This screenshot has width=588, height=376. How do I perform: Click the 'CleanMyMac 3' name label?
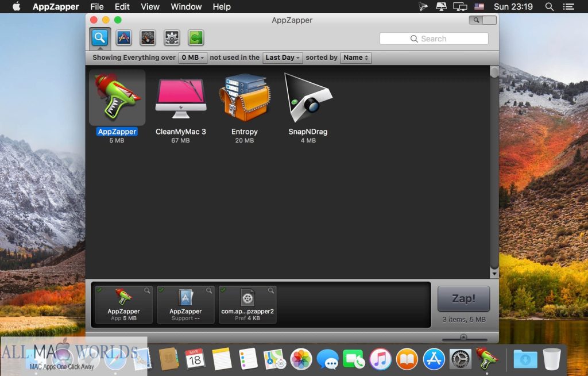click(181, 132)
